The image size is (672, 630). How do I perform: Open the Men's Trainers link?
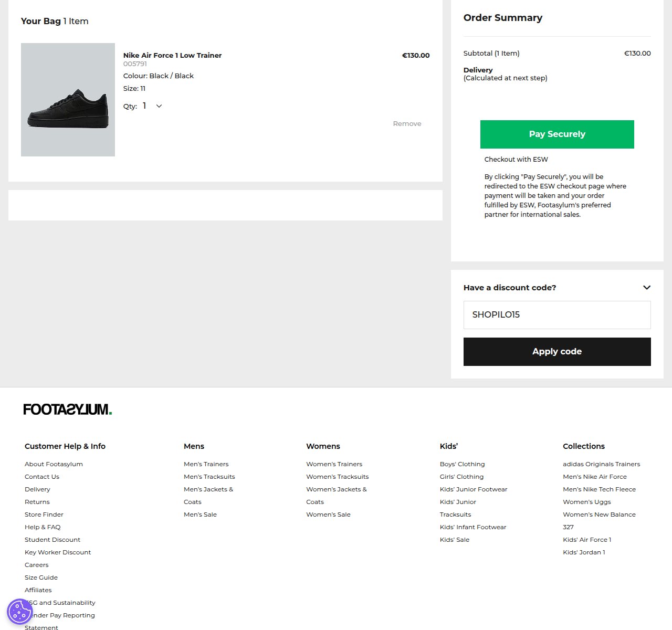coord(206,464)
